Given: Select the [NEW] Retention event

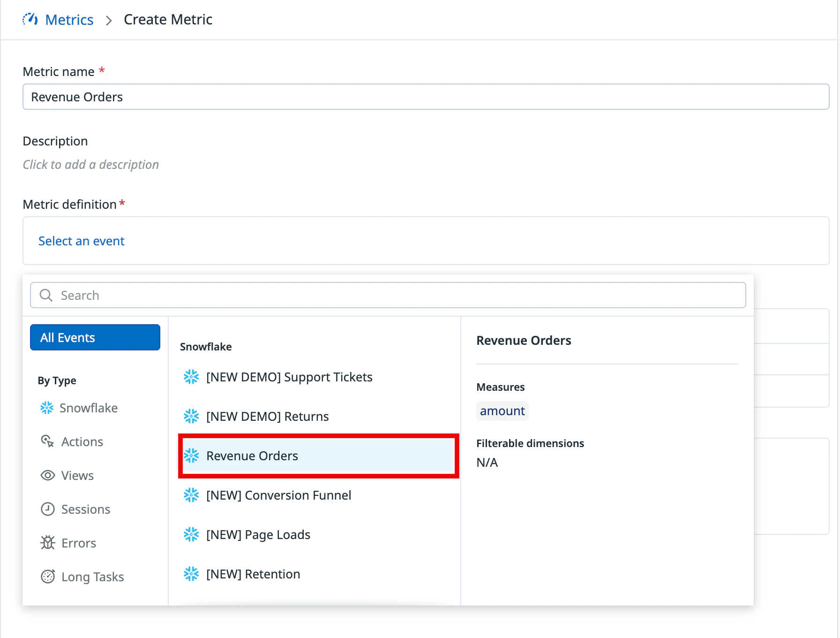Looking at the screenshot, I should 253,574.
